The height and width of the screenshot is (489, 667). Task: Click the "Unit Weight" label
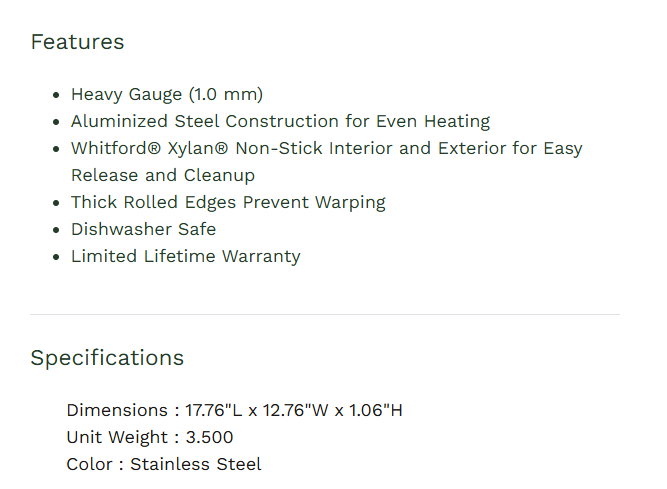coord(115,438)
